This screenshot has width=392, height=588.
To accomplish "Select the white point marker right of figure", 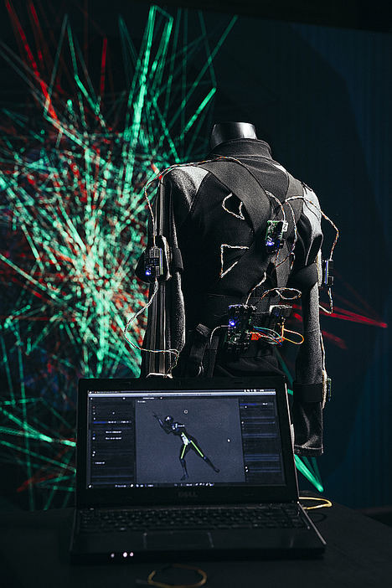I will click(229, 441).
